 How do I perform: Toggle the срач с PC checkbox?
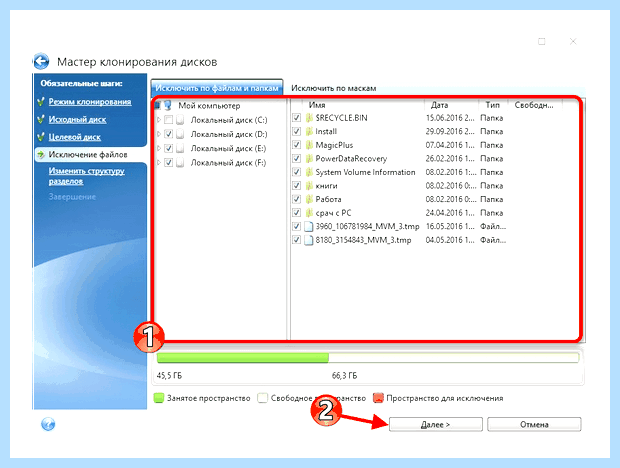[297, 213]
